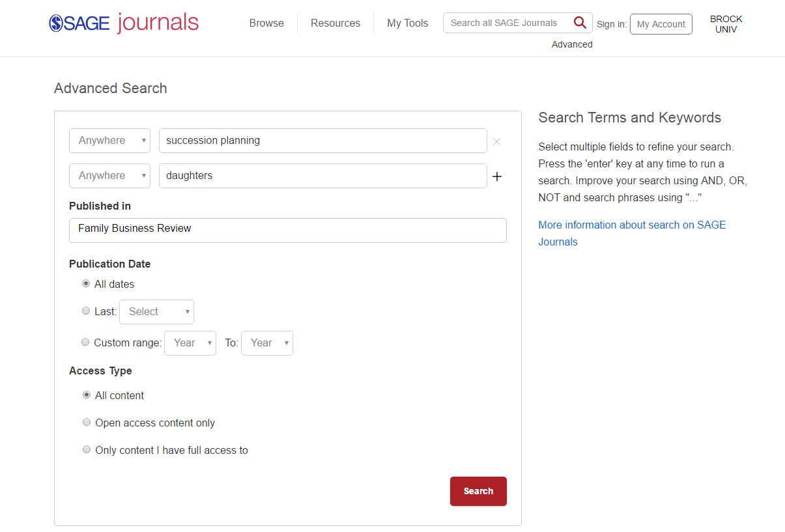Screen dimensions: 785x532
Task: Open the starting Year dropdown
Action: click(x=190, y=343)
